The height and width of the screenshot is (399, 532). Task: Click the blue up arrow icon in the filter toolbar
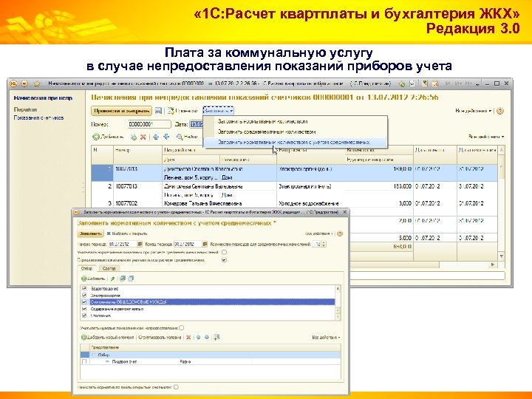199,337
